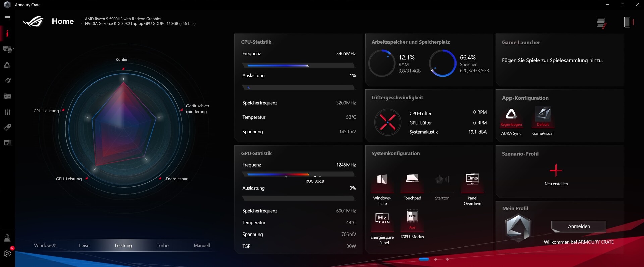Switch to the Leise mode
644x267 pixels.
tap(84, 245)
